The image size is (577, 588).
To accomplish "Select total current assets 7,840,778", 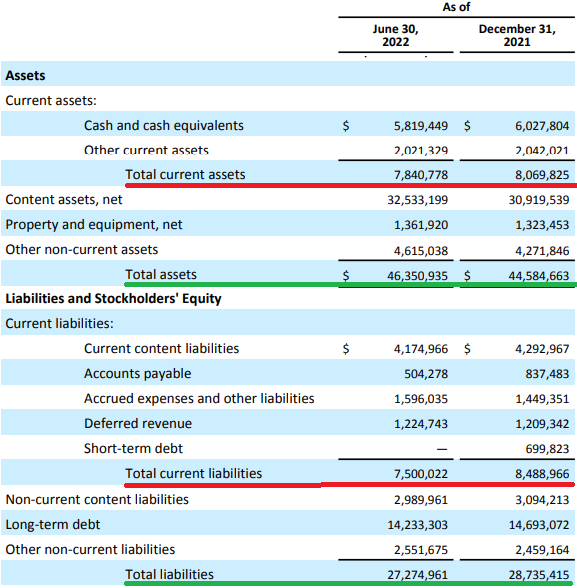I will point(421,175).
